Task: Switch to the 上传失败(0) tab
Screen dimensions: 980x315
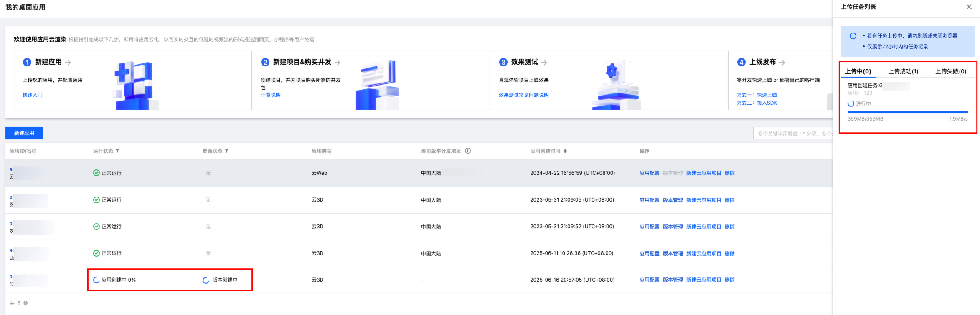Action: tap(951, 71)
